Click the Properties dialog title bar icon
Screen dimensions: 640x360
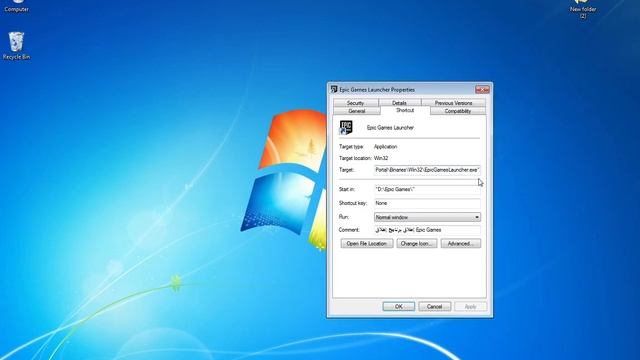[334, 89]
